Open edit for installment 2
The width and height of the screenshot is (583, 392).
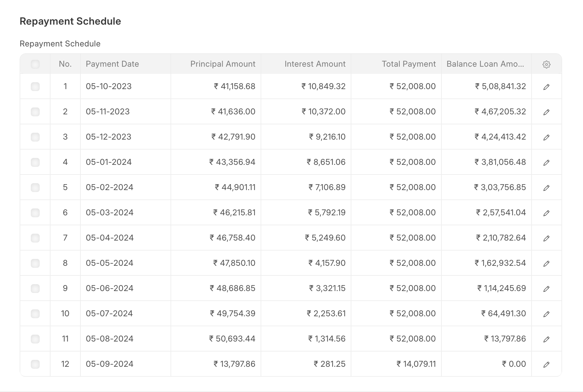pos(547,112)
